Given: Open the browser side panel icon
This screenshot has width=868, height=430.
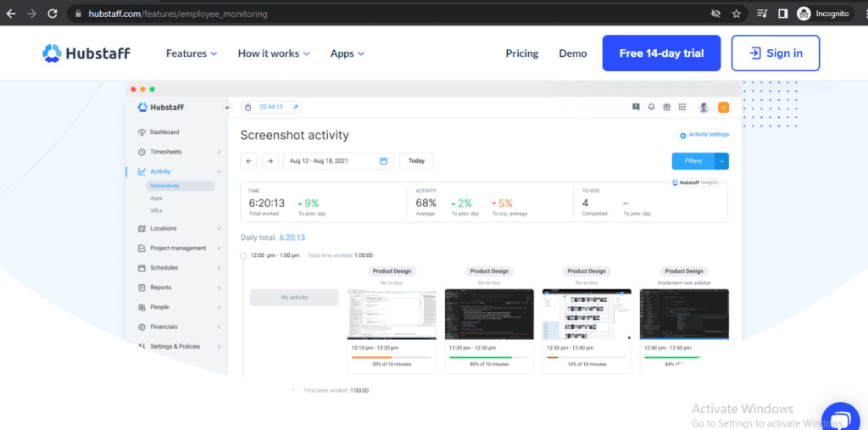Looking at the screenshot, I should 782,14.
